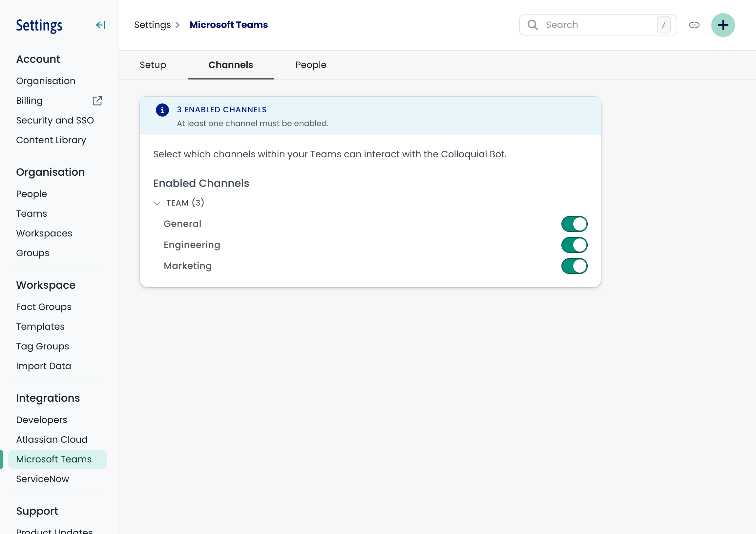The image size is (756, 534).
Task: Click the 'Select which channels' description text
Action: click(329, 155)
